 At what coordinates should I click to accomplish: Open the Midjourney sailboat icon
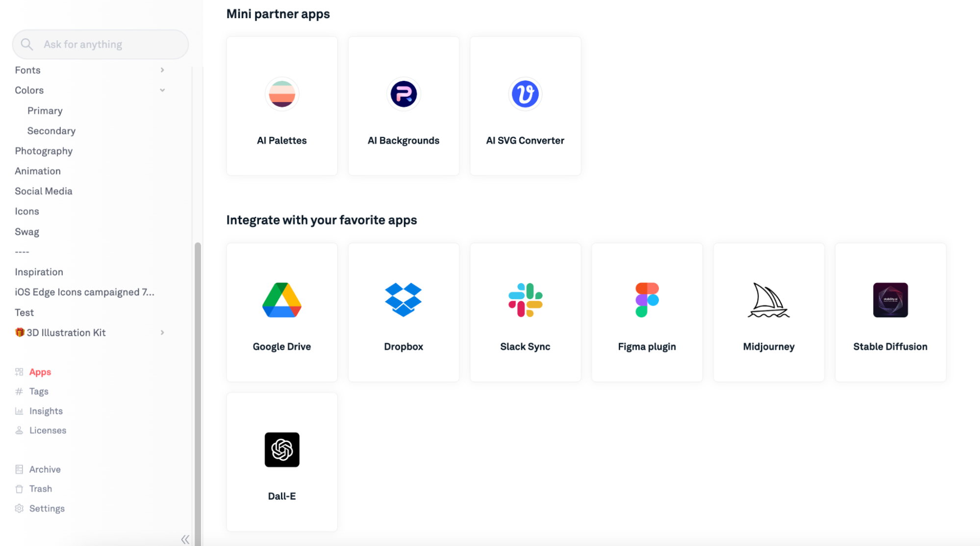(768, 300)
